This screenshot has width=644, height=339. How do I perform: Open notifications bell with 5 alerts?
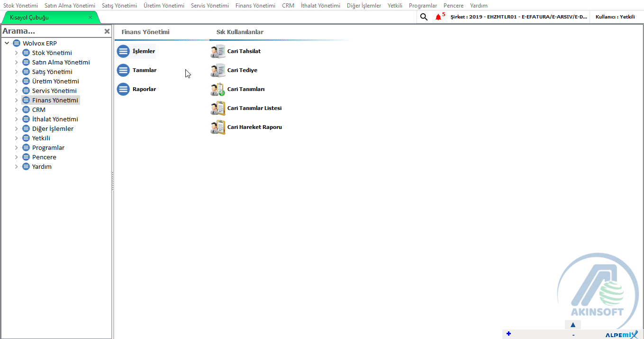438,17
